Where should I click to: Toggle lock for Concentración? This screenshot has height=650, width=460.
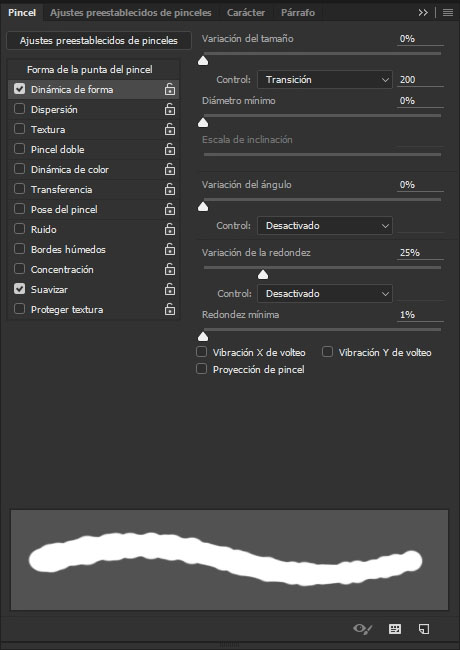[x=169, y=269]
